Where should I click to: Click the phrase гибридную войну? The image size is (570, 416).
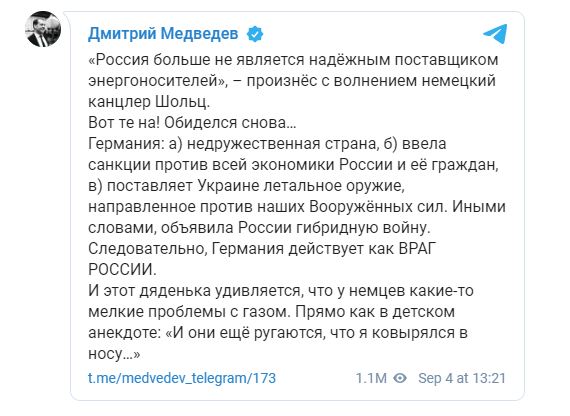coord(364,228)
